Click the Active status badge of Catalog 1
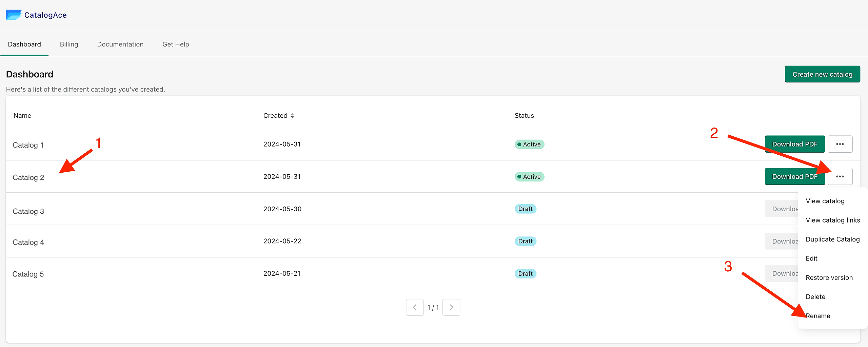 point(529,144)
